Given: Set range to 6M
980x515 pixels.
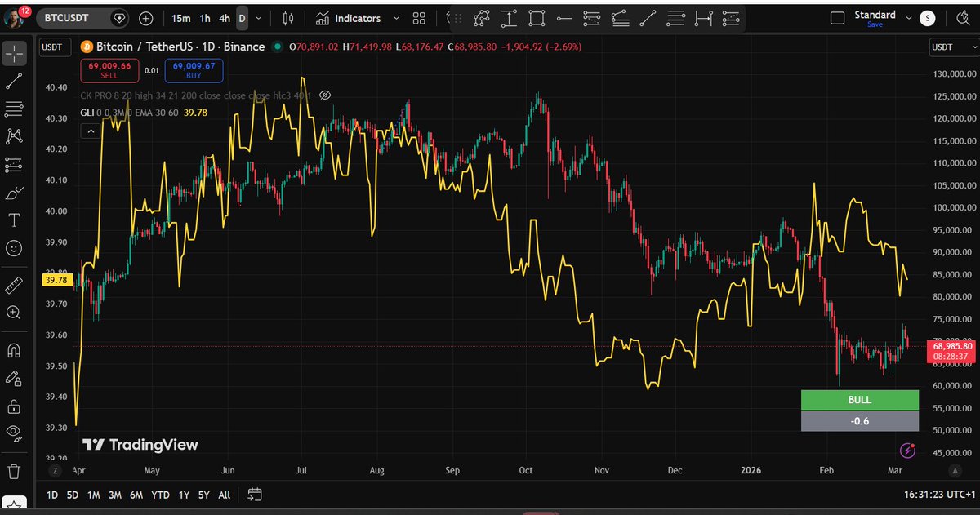Looking at the screenshot, I should click(136, 495).
